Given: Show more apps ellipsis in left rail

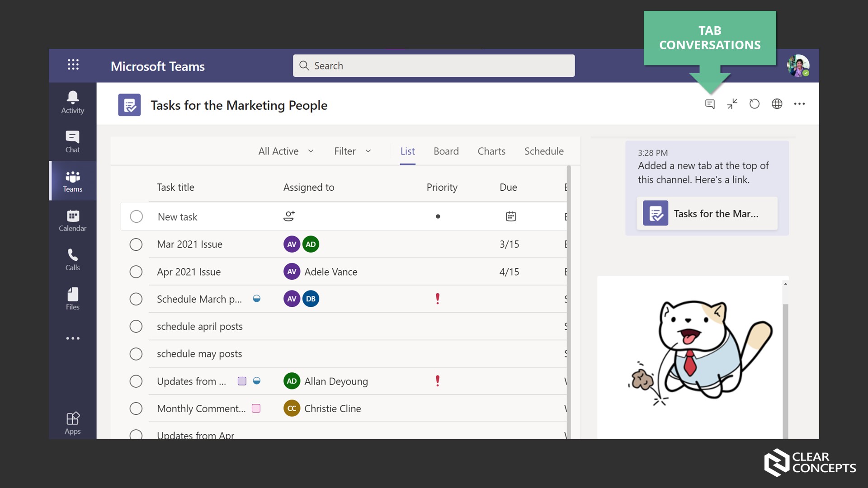Looking at the screenshot, I should (72, 338).
